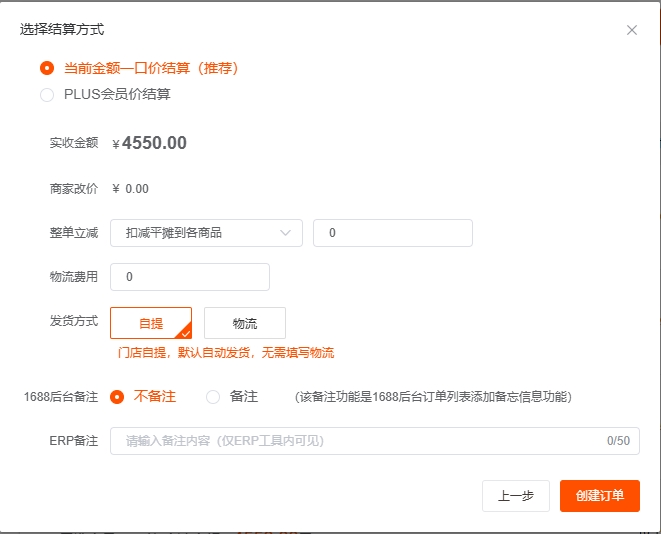The height and width of the screenshot is (534, 661).
Task: Click the 0/50 character counter
Action: pyautogui.click(x=618, y=441)
